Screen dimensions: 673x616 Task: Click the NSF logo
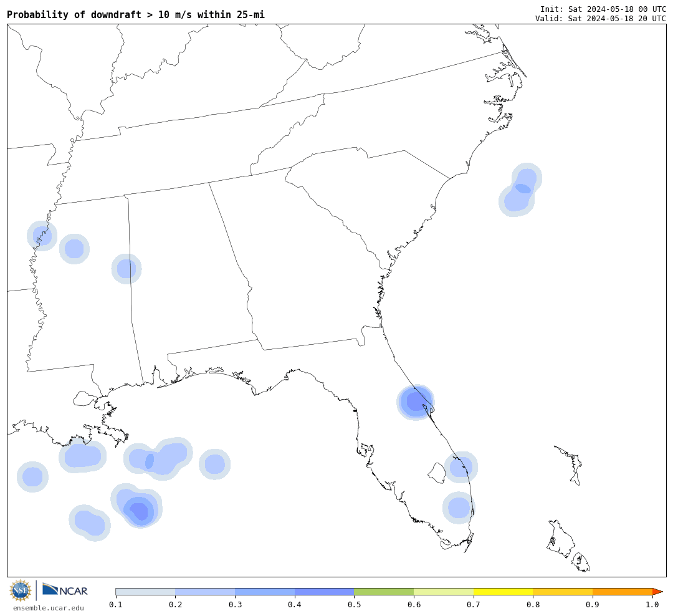point(21,590)
